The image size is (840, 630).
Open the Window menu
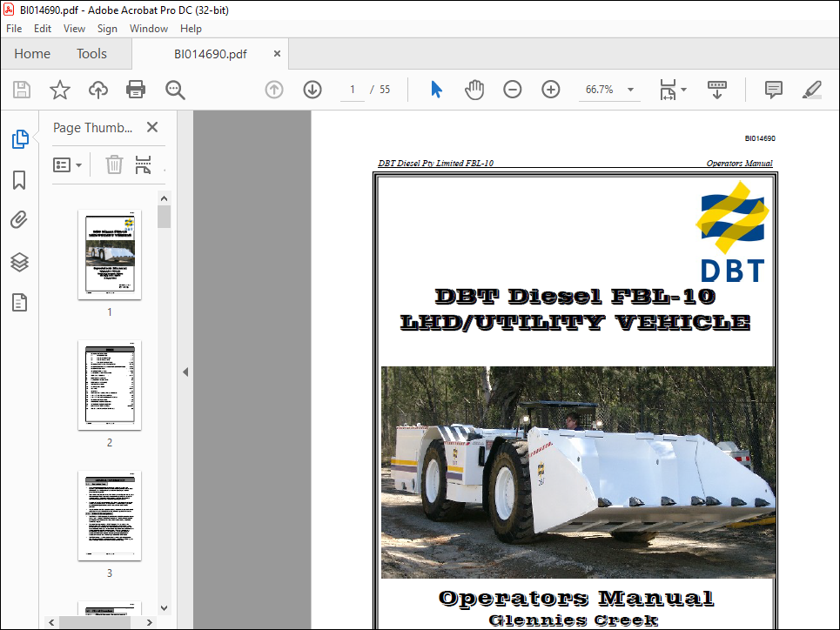pos(148,29)
